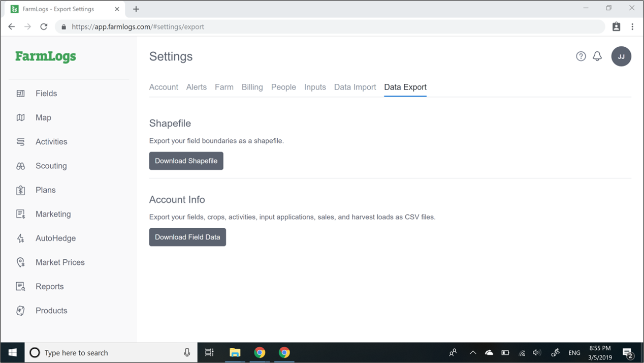Open the Reports sidebar icon
The image size is (644, 363).
point(20,287)
